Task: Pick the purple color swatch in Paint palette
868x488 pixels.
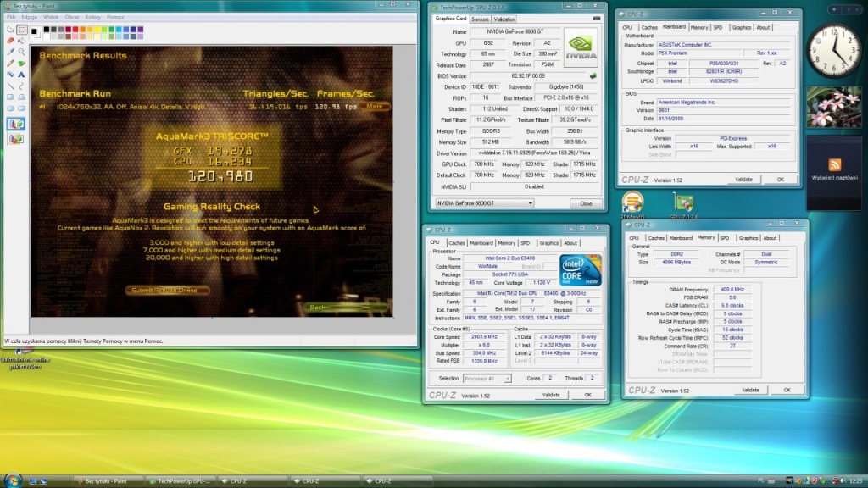Action: pyautogui.click(x=141, y=30)
